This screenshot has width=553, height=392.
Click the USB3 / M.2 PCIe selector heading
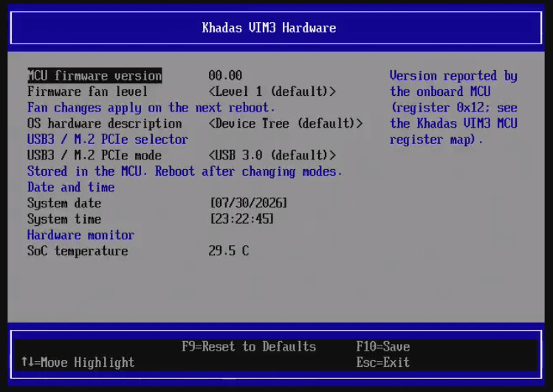(108, 140)
